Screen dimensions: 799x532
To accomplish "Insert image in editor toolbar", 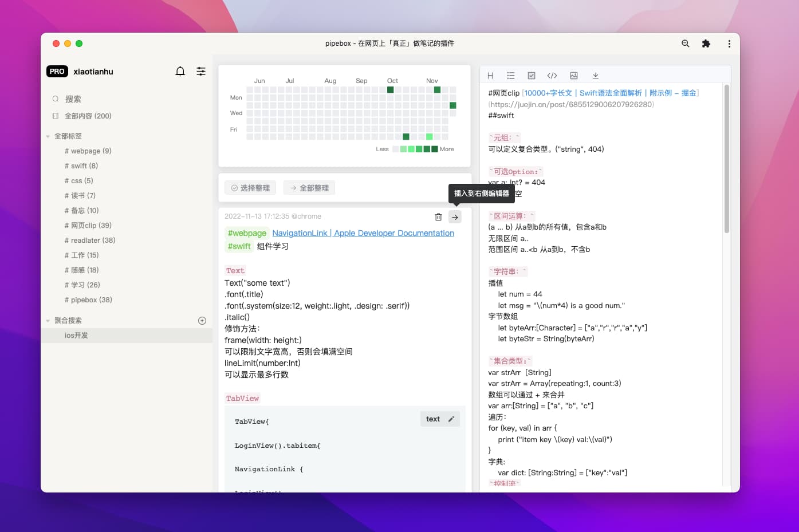I will (574, 76).
